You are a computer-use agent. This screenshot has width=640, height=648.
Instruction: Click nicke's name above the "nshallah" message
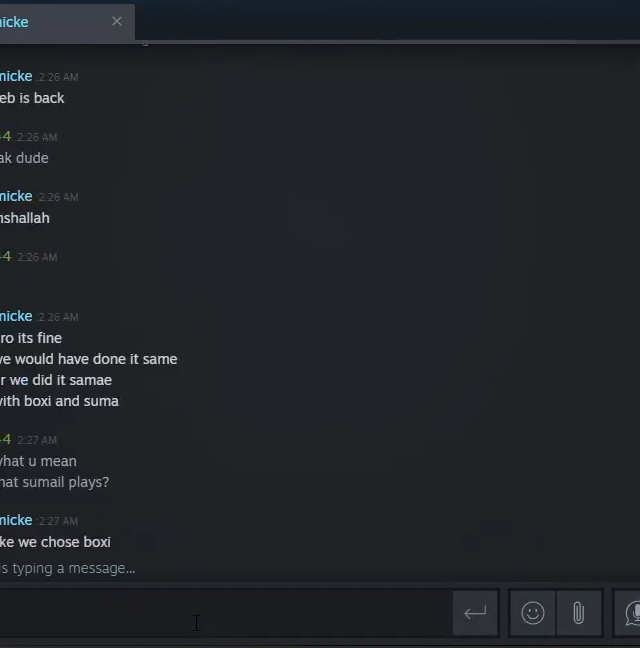click(x=16, y=196)
